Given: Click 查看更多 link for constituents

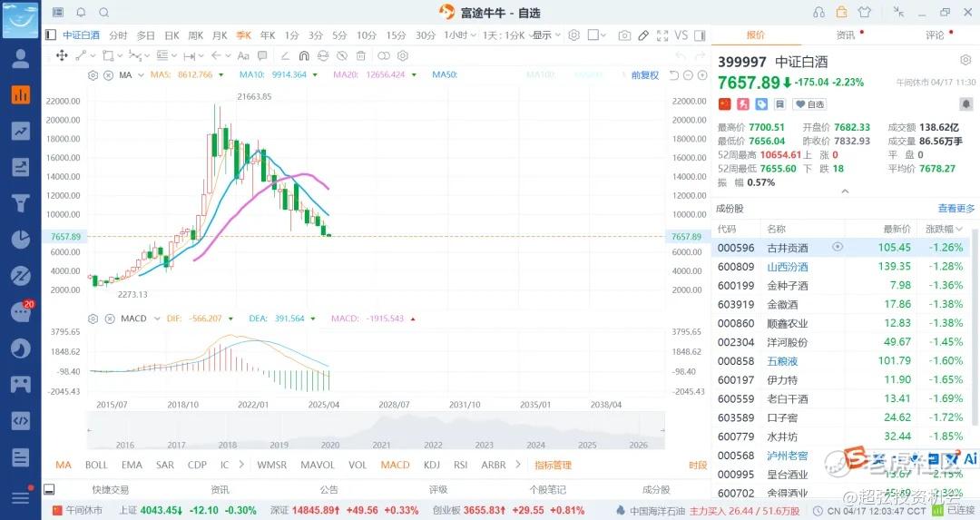Looking at the screenshot, I should 956,209.
